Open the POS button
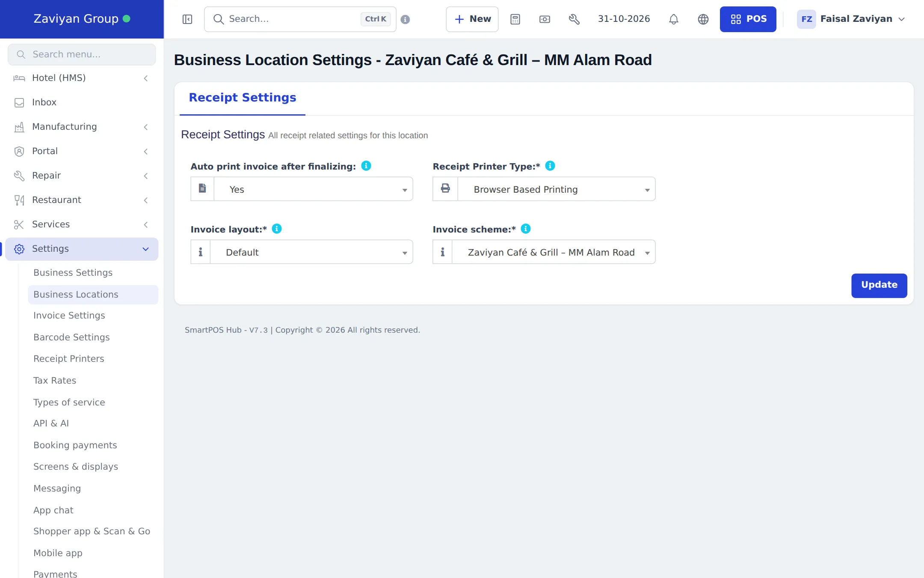This screenshot has height=578, width=924. [x=748, y=19]
